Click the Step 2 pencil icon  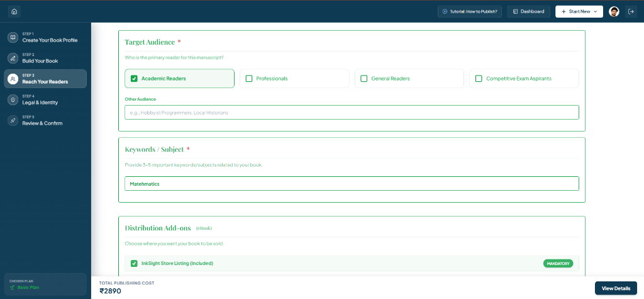pyautogui.click(x=13, y=58)
